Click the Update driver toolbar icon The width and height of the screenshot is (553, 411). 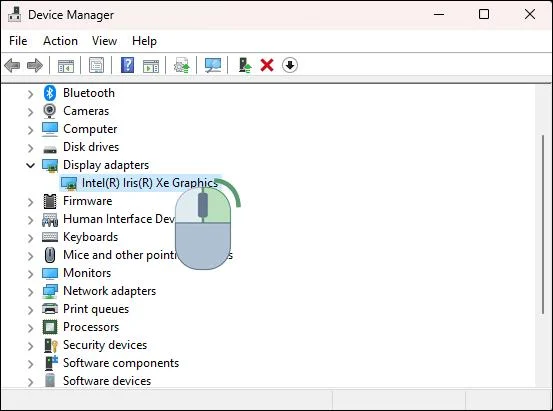(245, 65)
